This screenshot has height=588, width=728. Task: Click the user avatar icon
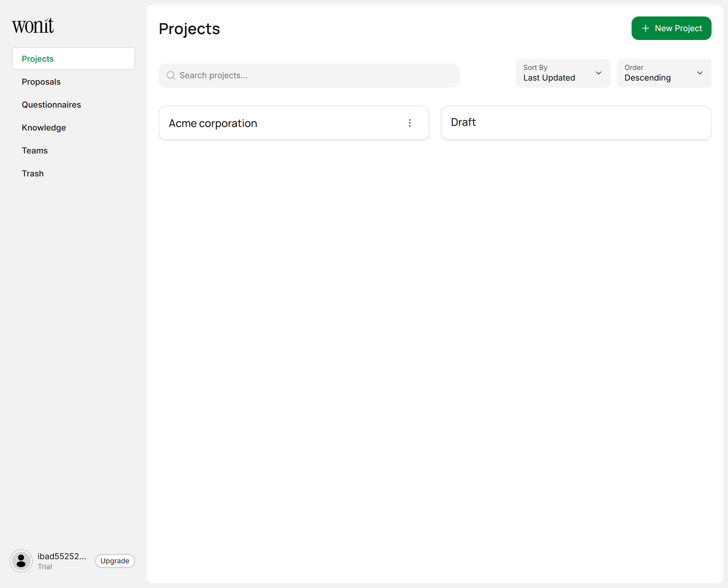click(21, 561)
